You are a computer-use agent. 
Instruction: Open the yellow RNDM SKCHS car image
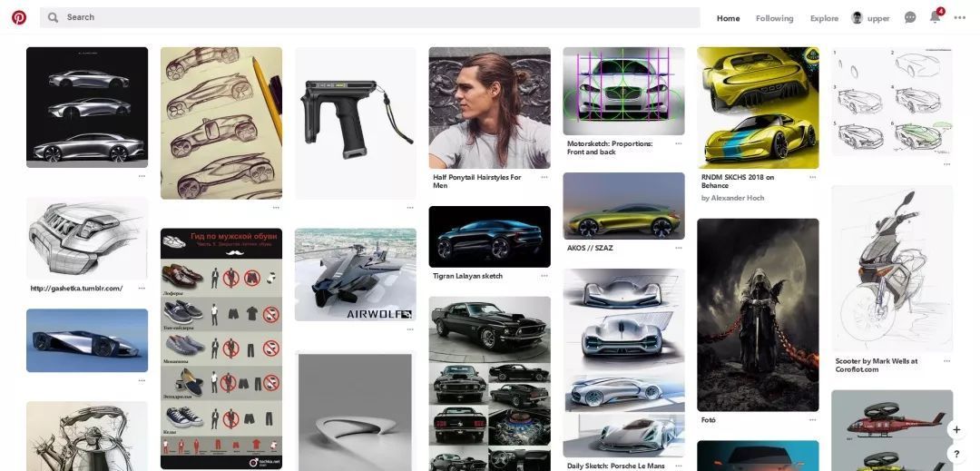click(758, 107)
